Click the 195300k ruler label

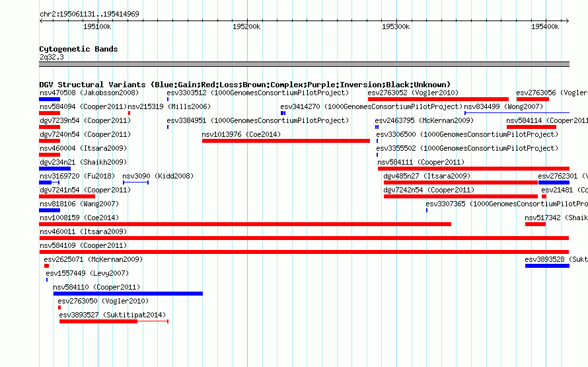[396, 26]
